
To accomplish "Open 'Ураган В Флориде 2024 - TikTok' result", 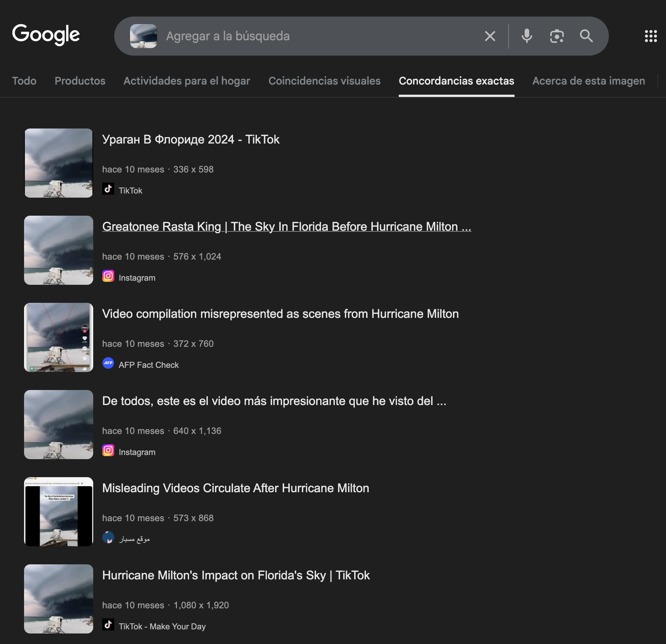I will click(191, 139).
